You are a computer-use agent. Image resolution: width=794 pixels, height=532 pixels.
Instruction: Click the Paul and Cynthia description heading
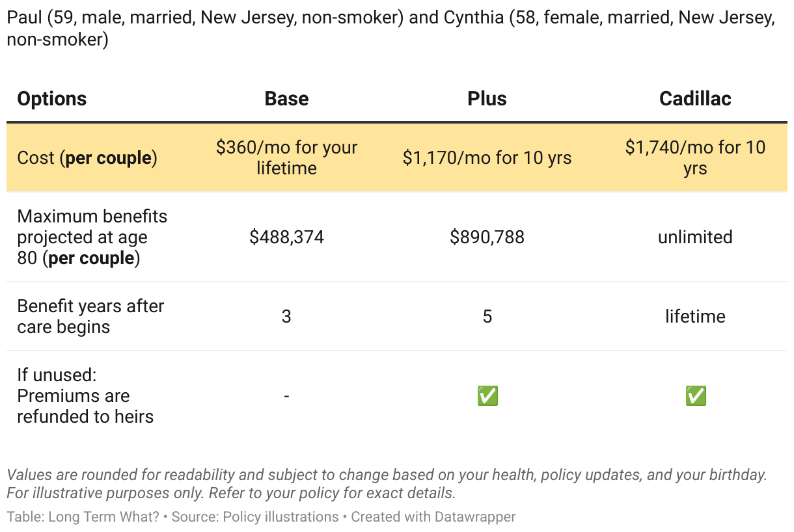point(390,29)
